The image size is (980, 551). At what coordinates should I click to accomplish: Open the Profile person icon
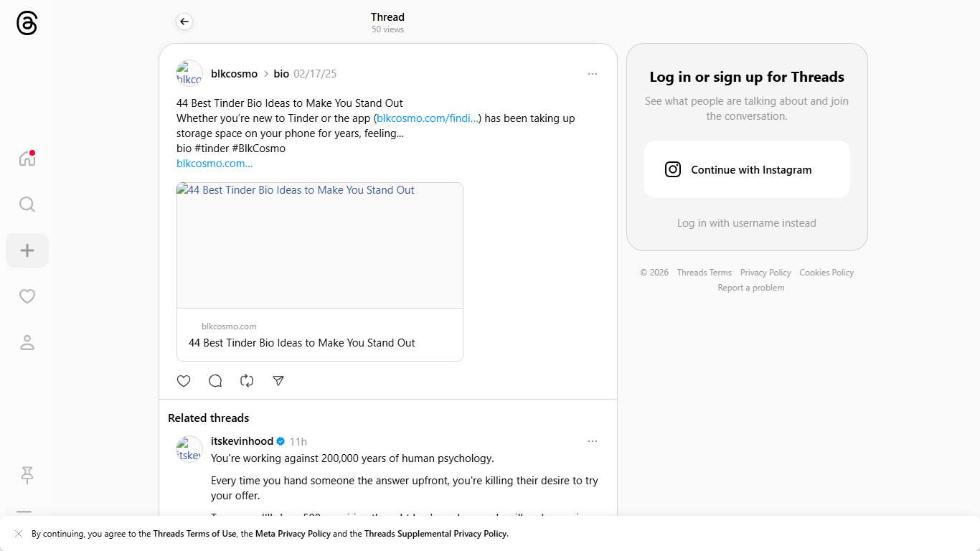(27, 342)
